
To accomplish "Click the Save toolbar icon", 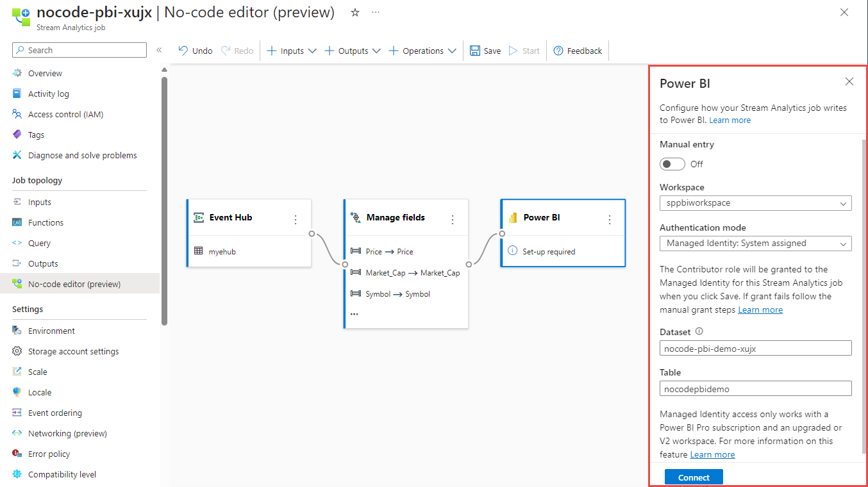I will coord(485,50).
